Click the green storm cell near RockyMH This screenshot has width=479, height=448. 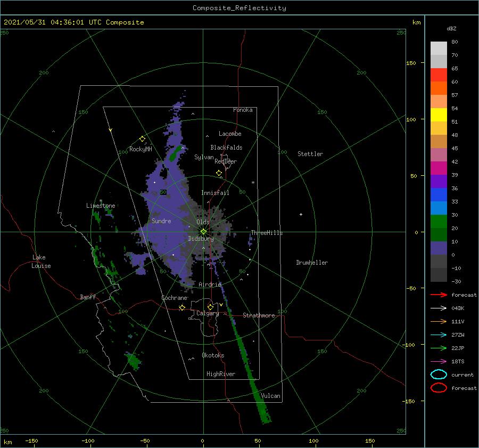click(x=175, y=153)
